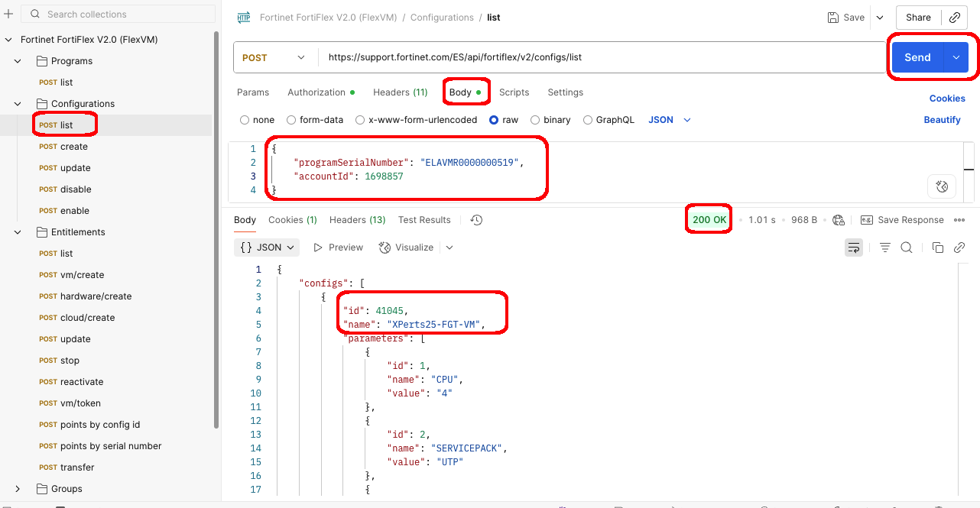Open the Save options dropdown arrow
The image size is (980, 508).
[x=880, y=18]
